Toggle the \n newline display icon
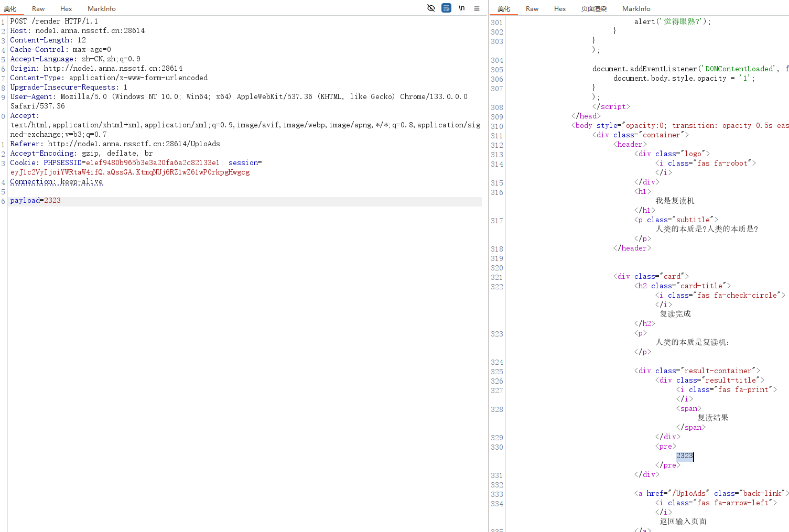Screen dimensions: 789x532 tap(461, 8)
